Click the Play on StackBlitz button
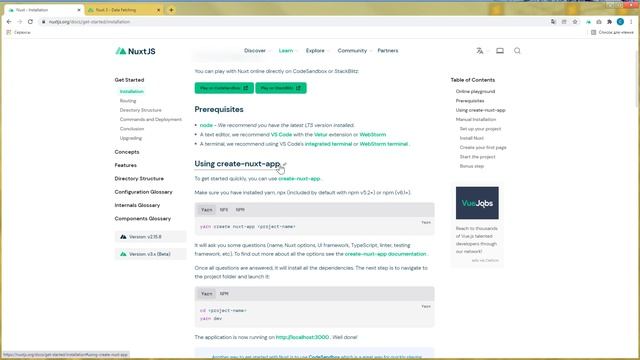 pyautogui.click(x=281, y=88)
